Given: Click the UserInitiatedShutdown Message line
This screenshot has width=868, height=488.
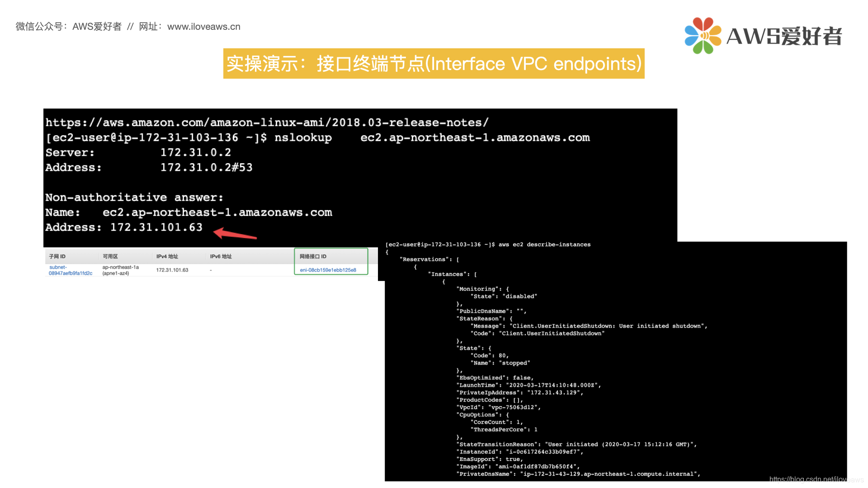Looking at the screenshot, I should coord(589,326).
